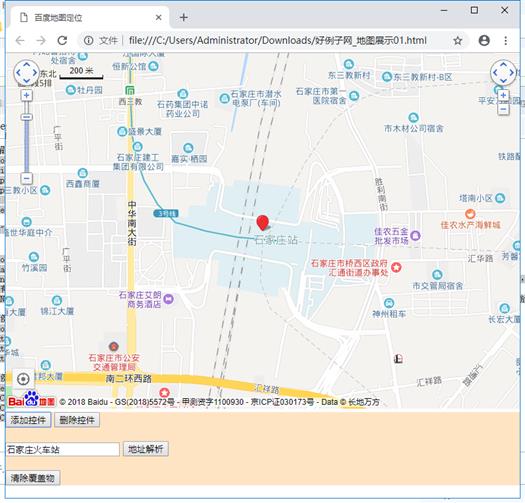Viewport: 525px width, 503px height.
Task: Click the red location marker pin
Action: point(262,223)
